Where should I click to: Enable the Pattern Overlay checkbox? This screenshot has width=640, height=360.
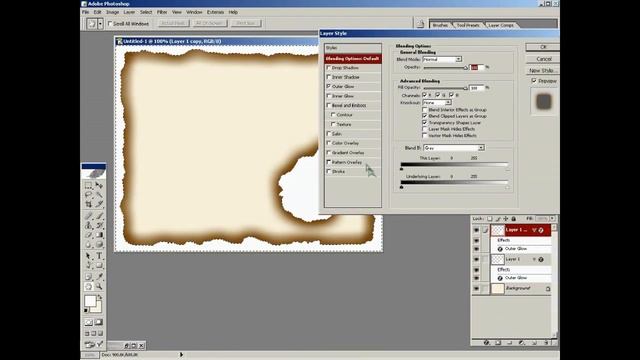coord(329,162)
